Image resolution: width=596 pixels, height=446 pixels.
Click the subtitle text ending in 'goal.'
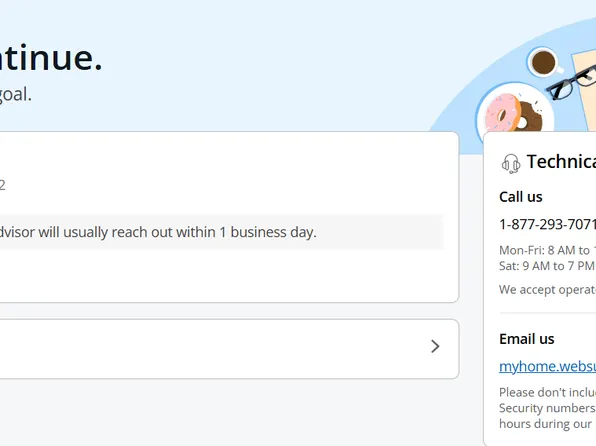coord(16,94)
